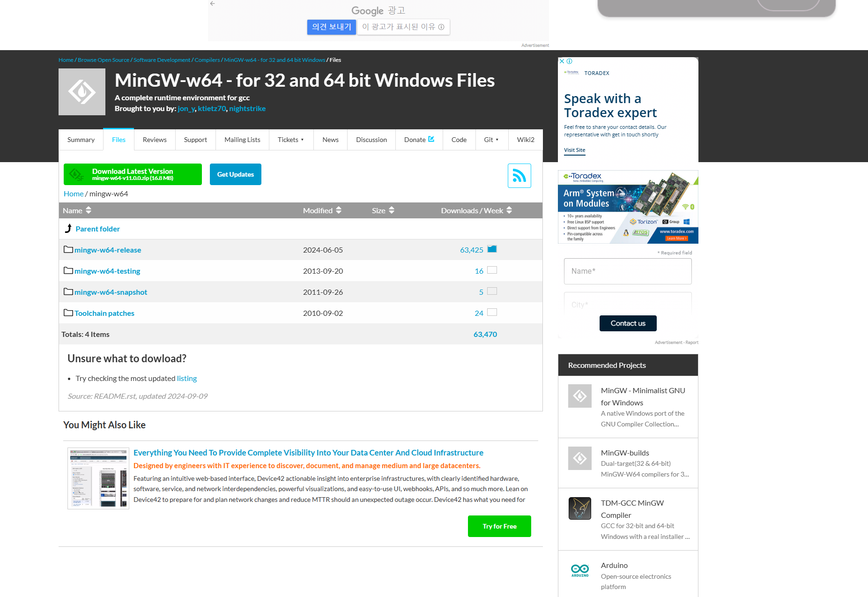Click the 63,425 weekly downloads count
The width and height of the screenshot is (868, 597).
click(472, 250)
